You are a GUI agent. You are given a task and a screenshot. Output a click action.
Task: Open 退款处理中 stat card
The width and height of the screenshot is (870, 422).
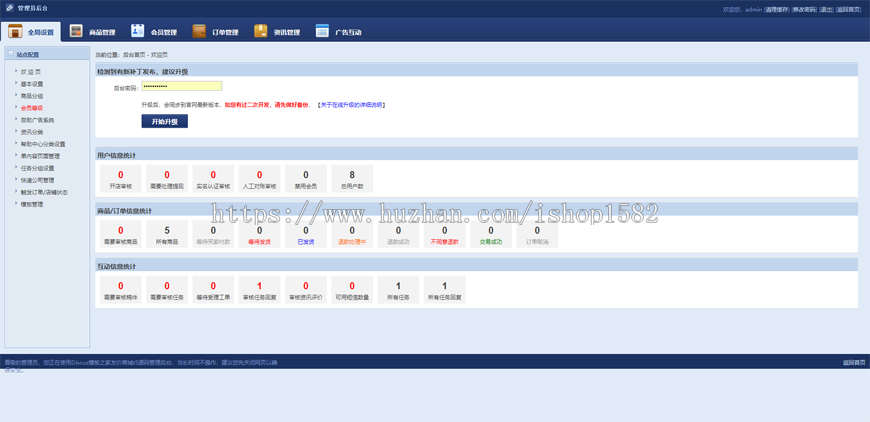[x=352, y=234]
